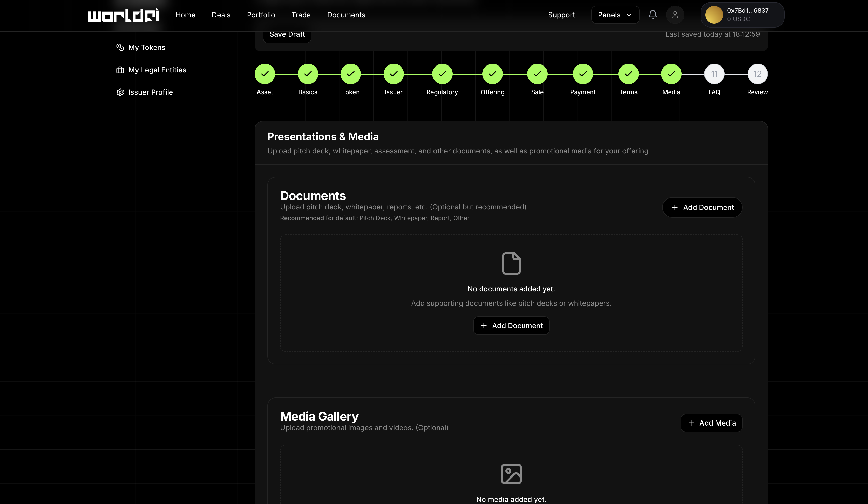Open the user profile icon
This screenshot has height=504, width=868.
pyautogui.click(x=675, y=15)
